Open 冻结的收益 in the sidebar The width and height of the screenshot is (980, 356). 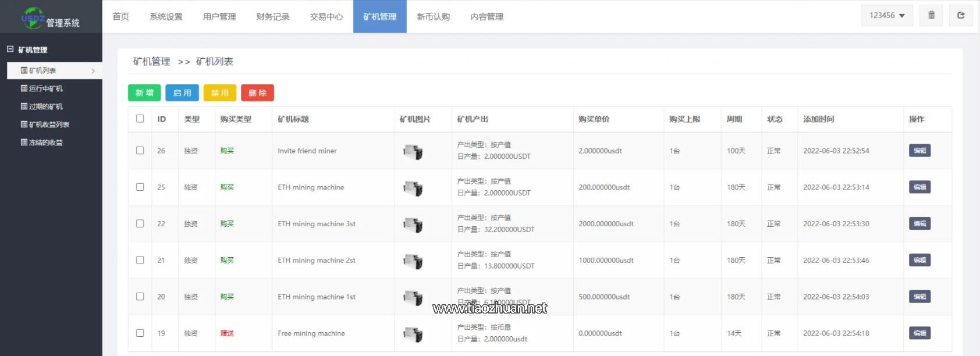point(45,143)
